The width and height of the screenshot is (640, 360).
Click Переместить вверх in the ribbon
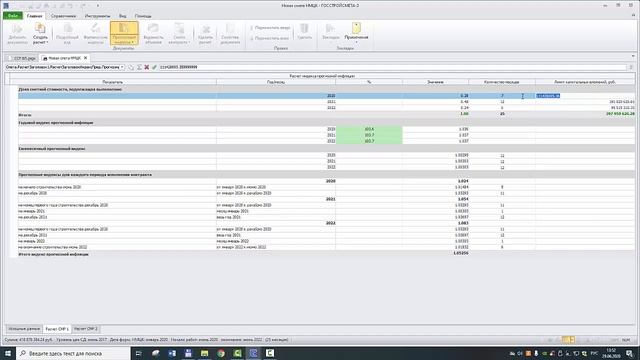270,28
